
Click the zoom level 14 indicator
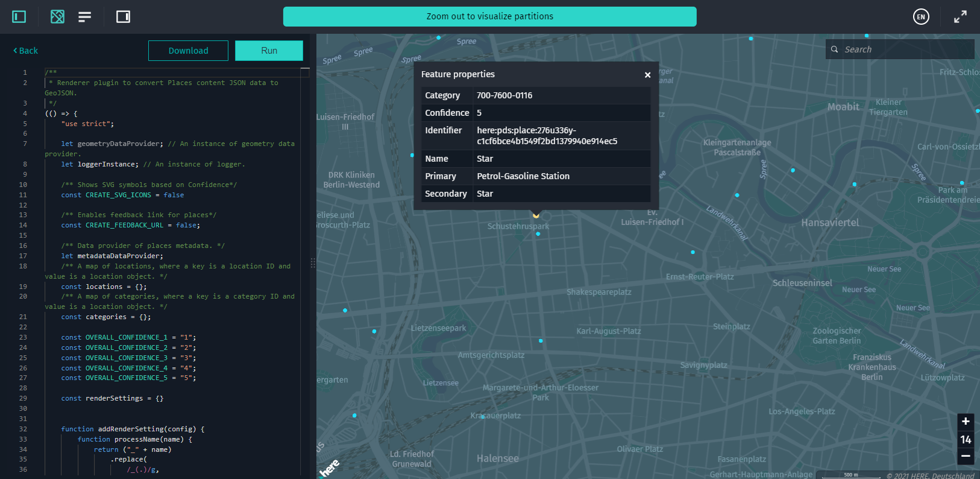tap(966, 439)
